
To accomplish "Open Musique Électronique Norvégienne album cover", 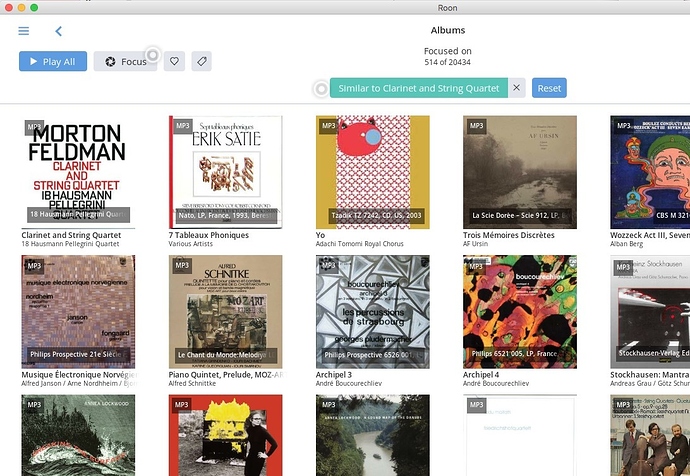I will tap(78, 311).
